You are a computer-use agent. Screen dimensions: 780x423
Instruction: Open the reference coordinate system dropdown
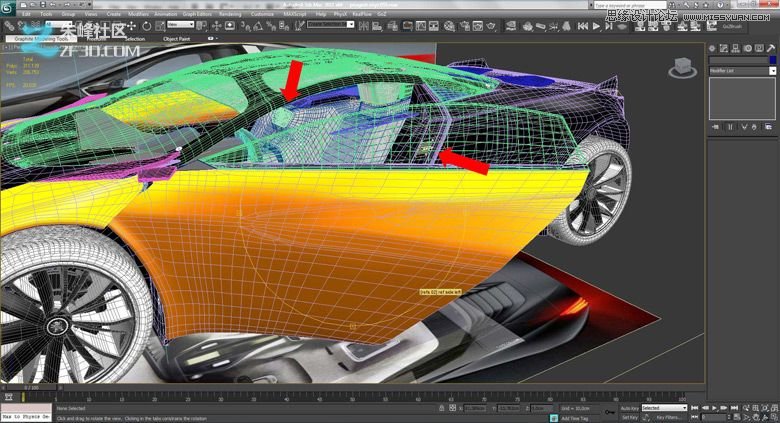(x=181, y=24)
